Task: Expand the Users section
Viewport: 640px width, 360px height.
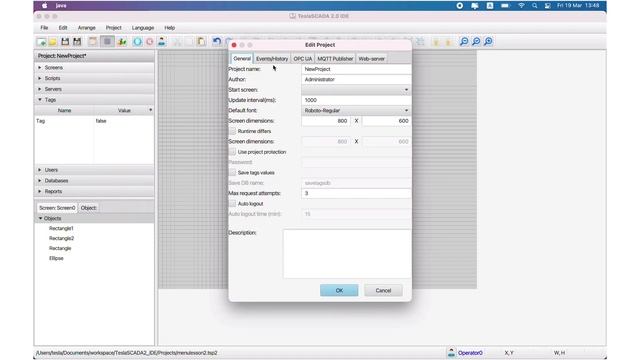Action: coord(40,170)
